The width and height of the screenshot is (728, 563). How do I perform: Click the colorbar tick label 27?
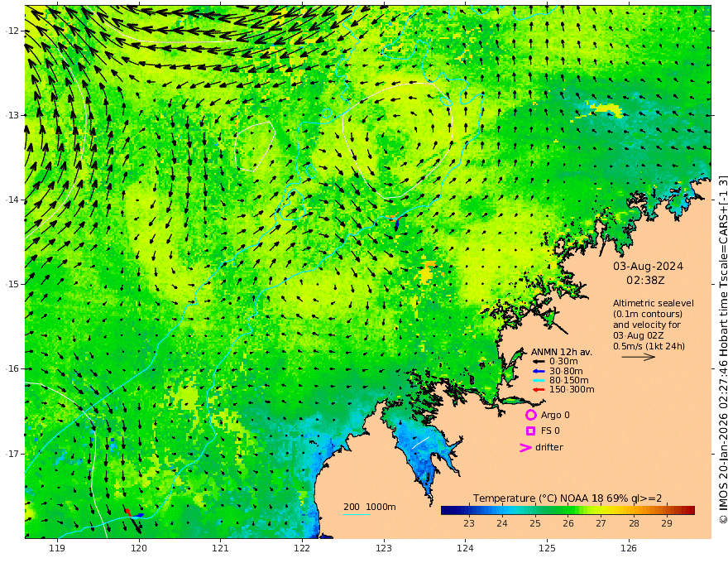point(601,523)
